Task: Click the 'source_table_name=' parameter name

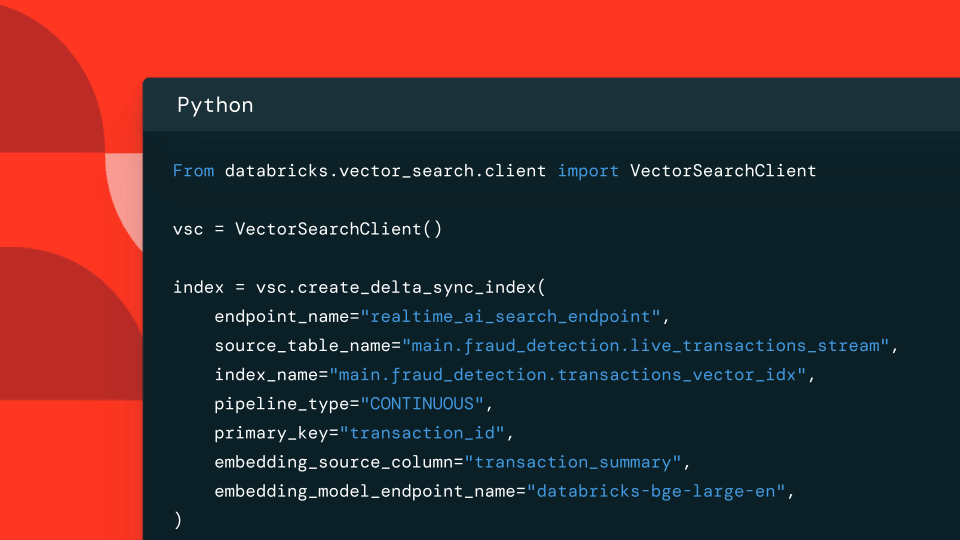Action: (x=307, y=346)
